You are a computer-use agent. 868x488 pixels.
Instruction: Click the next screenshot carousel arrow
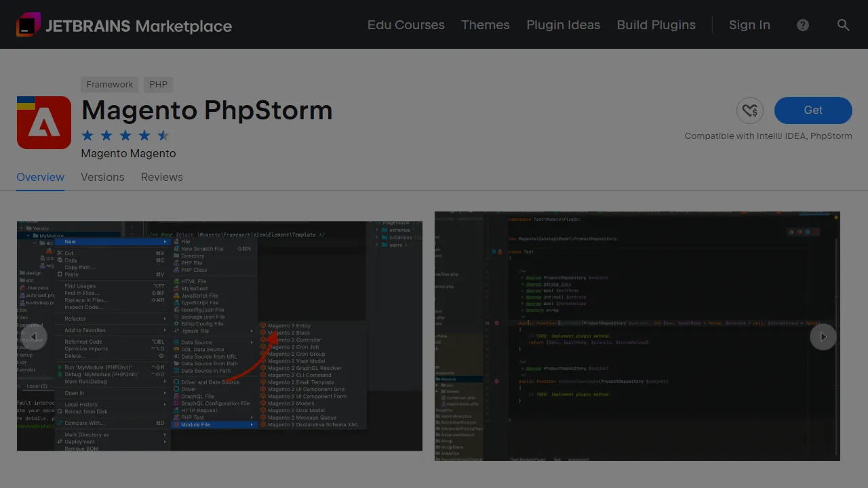coord(823,337)
